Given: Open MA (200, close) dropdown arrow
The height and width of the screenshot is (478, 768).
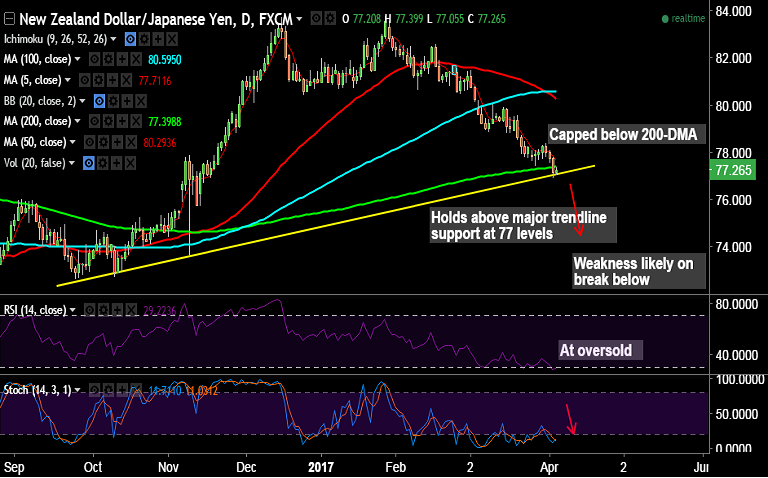Looking at the screenshot, I should (77, 121).
